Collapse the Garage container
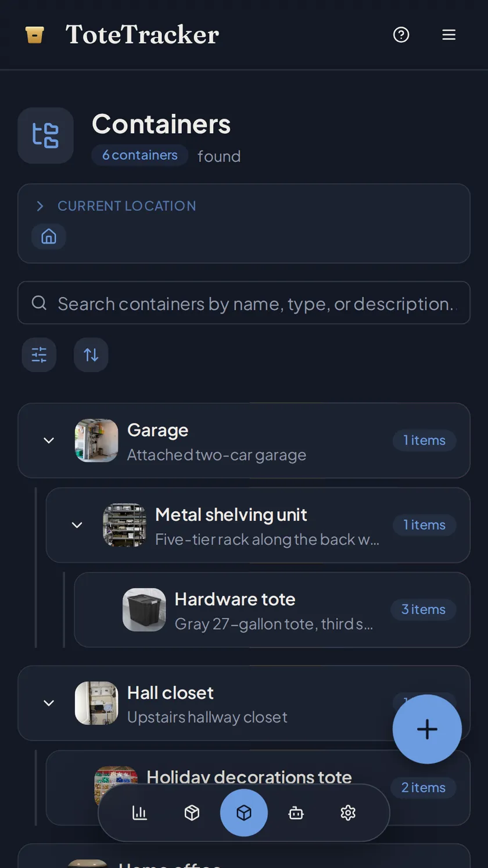Image resolution: width=488 pixels, height=868 pixels. (x=49, y=441)
